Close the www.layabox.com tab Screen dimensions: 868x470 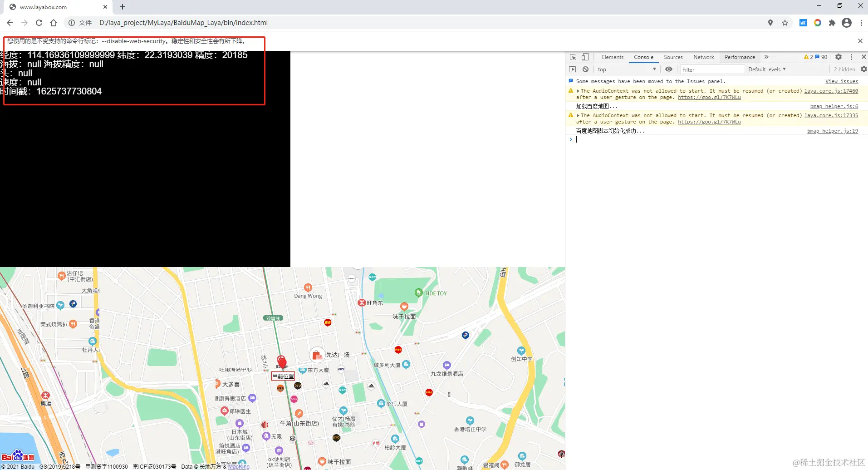[105, 7]
